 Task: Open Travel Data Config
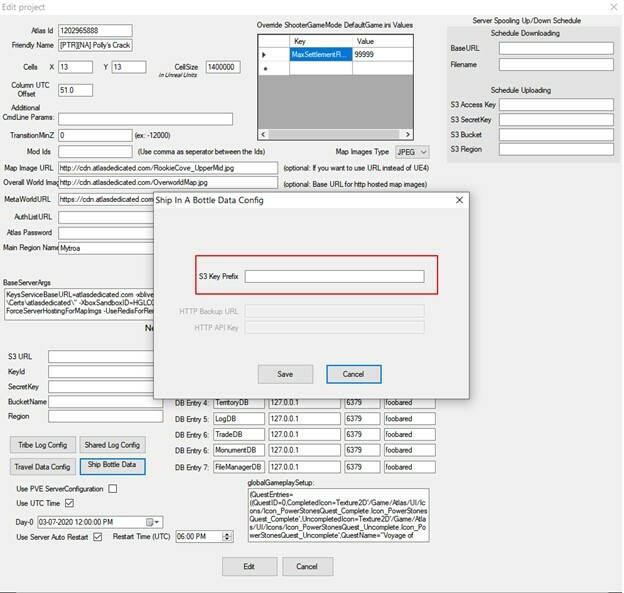point(42,466)
